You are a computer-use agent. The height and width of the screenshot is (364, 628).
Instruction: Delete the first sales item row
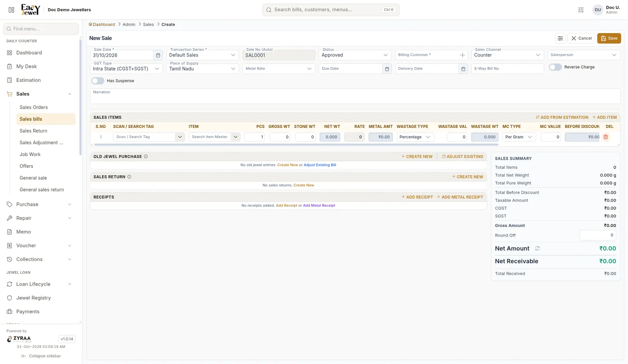606,137
